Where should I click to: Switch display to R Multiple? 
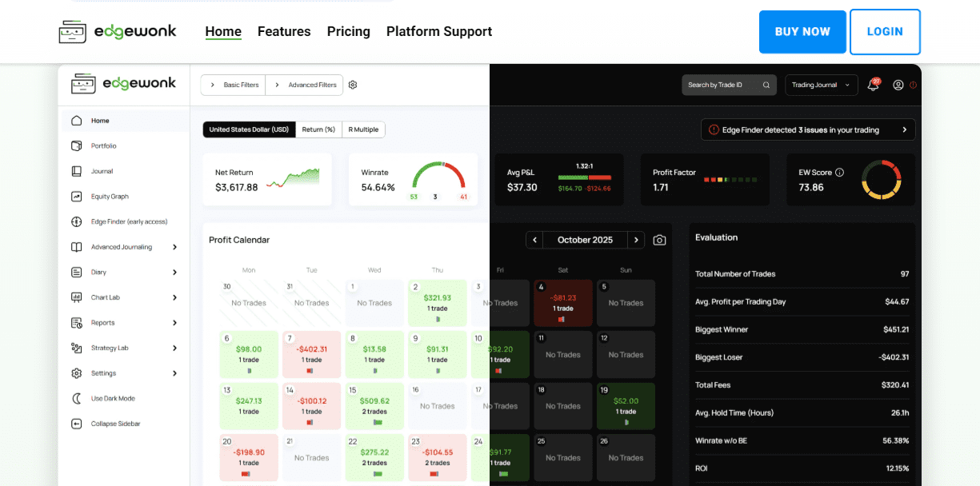(363, 129)
